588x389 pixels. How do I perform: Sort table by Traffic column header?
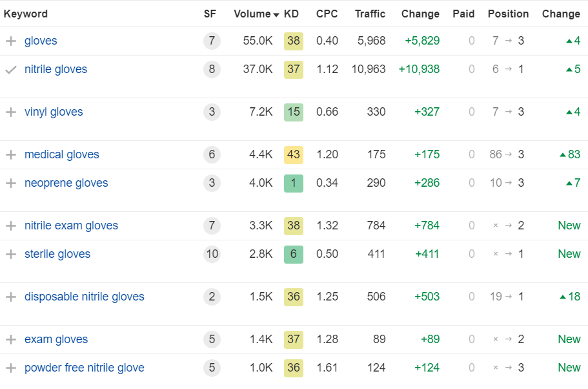(x=370, y=14)
